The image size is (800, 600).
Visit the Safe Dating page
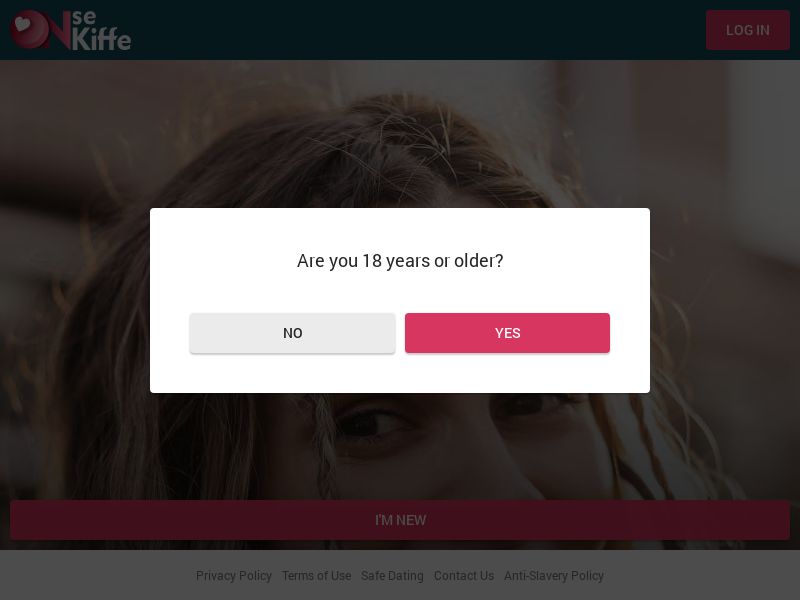(392, 576)
